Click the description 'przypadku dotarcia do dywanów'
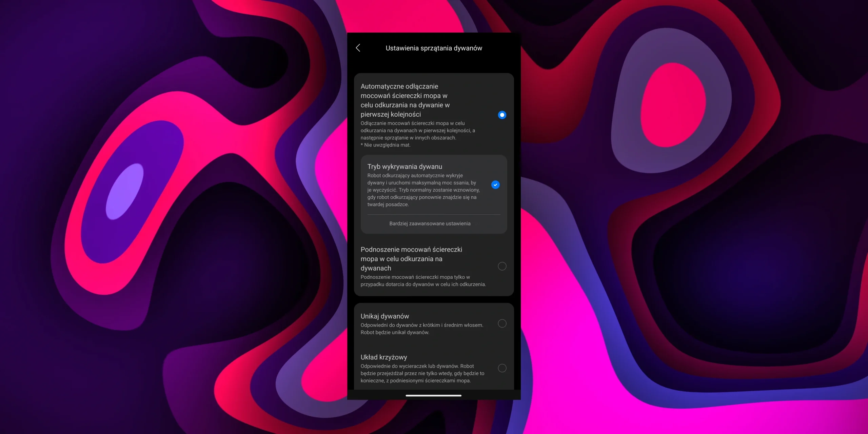Screen dimensions: 868x434 (x=423, y=284)
